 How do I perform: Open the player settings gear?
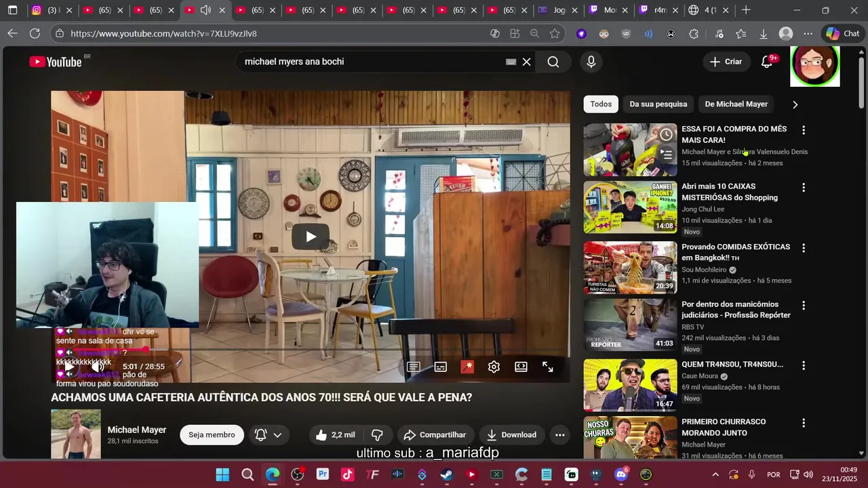click(x=494, y=367)
